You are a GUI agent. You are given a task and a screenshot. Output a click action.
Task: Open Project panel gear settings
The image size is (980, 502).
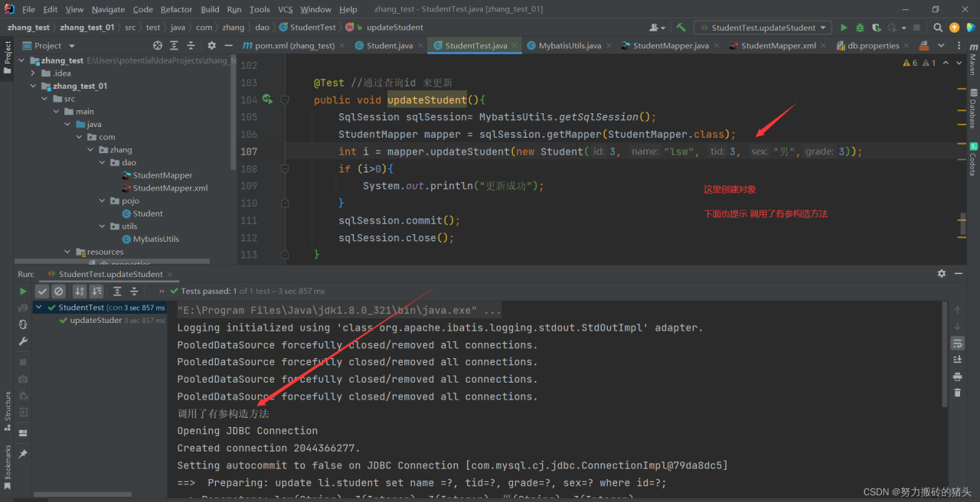coord(212,46)
